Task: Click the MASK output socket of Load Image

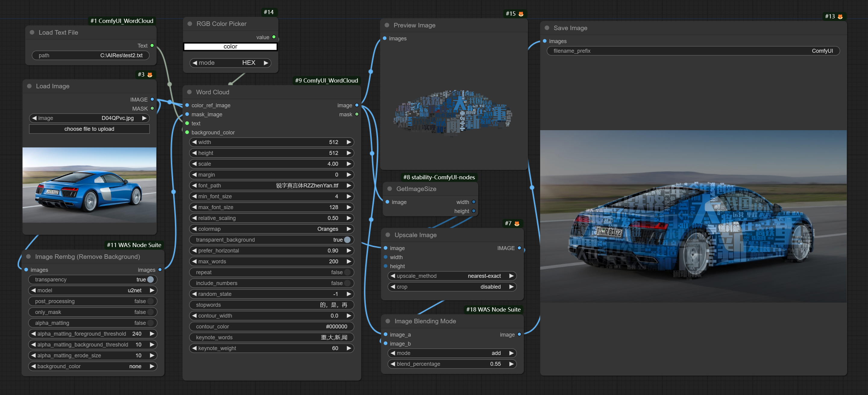Action: 152,108
